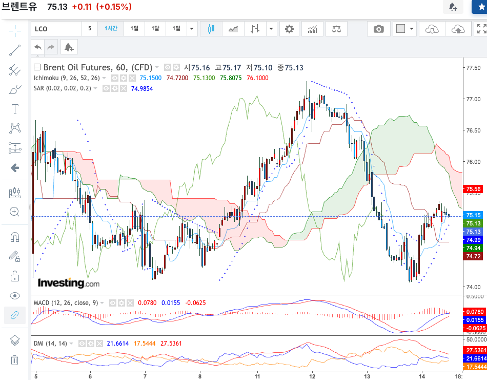Toggle stay in drawing mode pencil-lock
This screenshot has width=487, height=380.
[x=15, y=256]
